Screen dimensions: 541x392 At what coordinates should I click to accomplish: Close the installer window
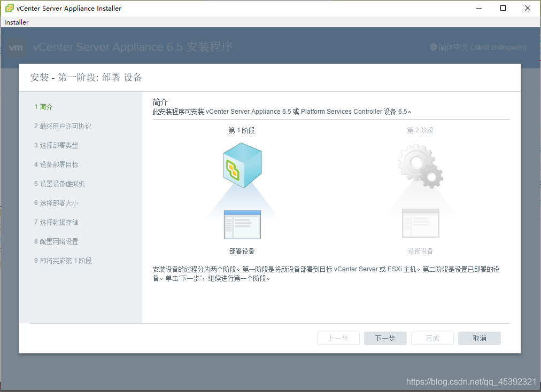pyautogui.click(x=528, y=8)
